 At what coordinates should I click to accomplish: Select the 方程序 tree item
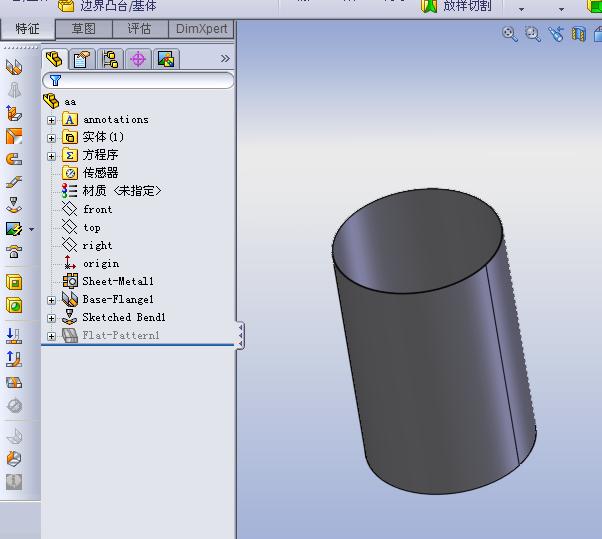point(90,155)
